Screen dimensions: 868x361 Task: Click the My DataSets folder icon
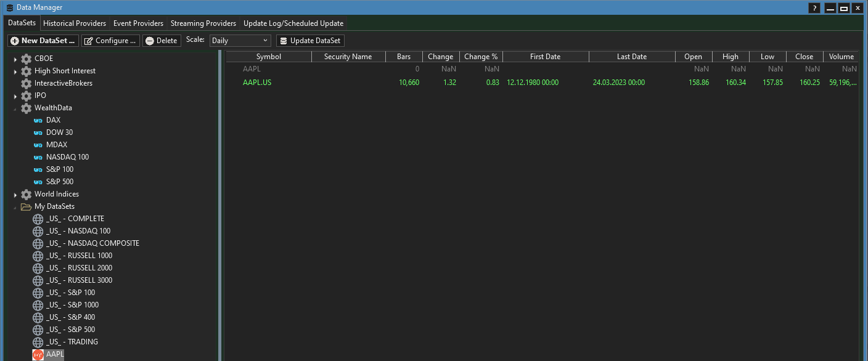[26, 206]
